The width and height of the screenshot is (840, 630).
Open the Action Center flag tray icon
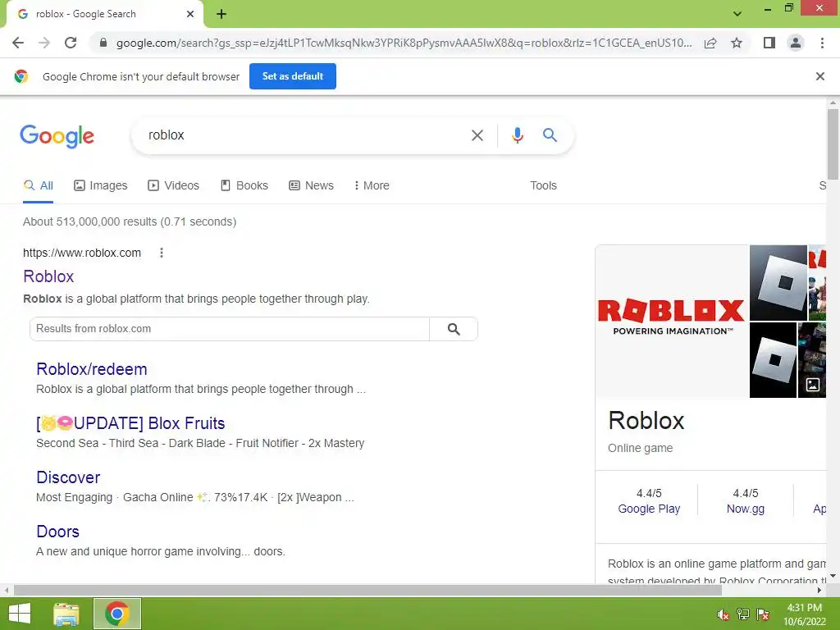point(763,614)
